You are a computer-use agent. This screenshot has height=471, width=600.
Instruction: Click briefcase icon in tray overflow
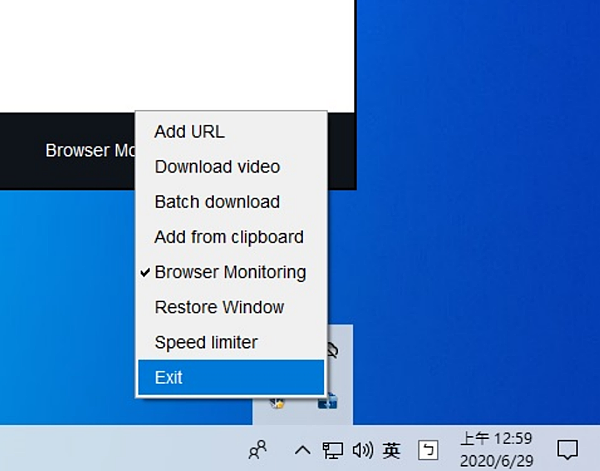(x=328, y=402)
